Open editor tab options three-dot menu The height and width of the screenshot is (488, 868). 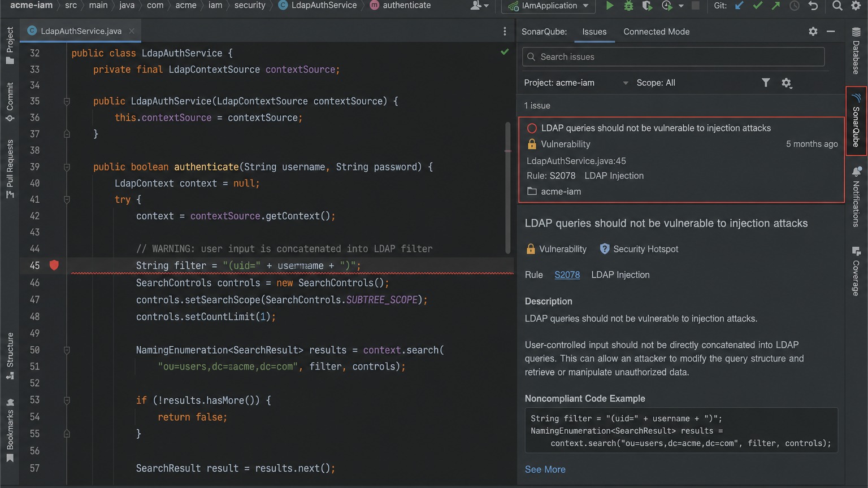click(505, 32)
